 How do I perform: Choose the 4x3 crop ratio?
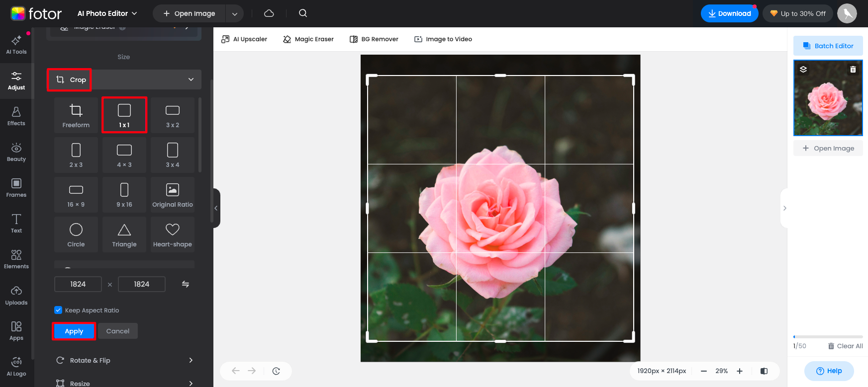click(124, 155)
